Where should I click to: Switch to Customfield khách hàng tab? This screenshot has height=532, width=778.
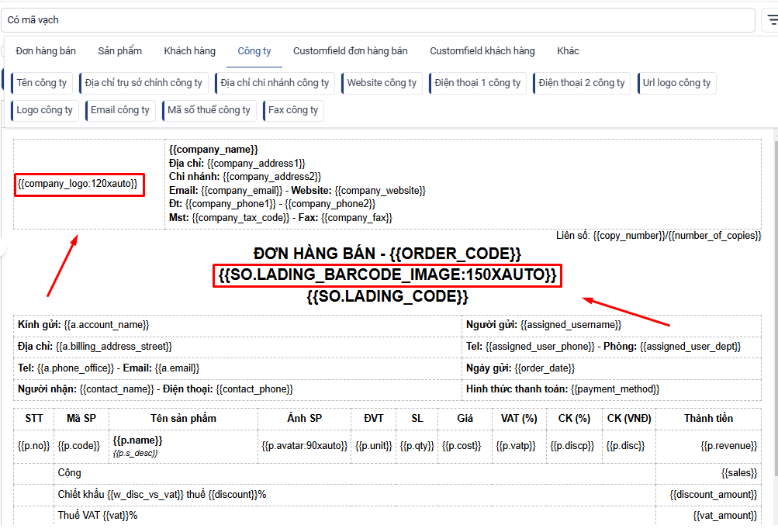point(482,51)
